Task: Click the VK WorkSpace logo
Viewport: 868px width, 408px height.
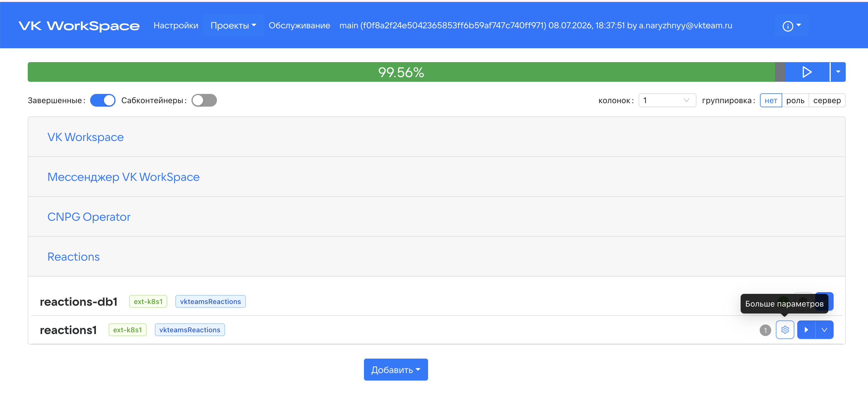Action: [x=79, y=26]
